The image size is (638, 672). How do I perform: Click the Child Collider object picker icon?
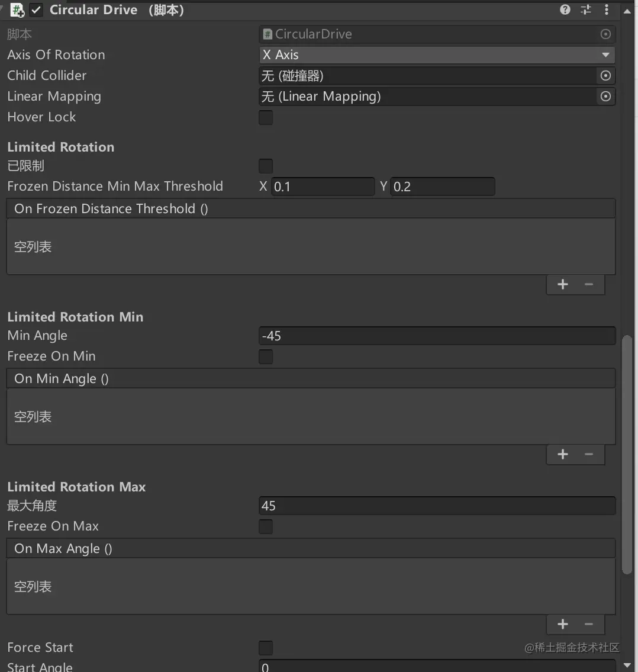click(x=605, y=76)
